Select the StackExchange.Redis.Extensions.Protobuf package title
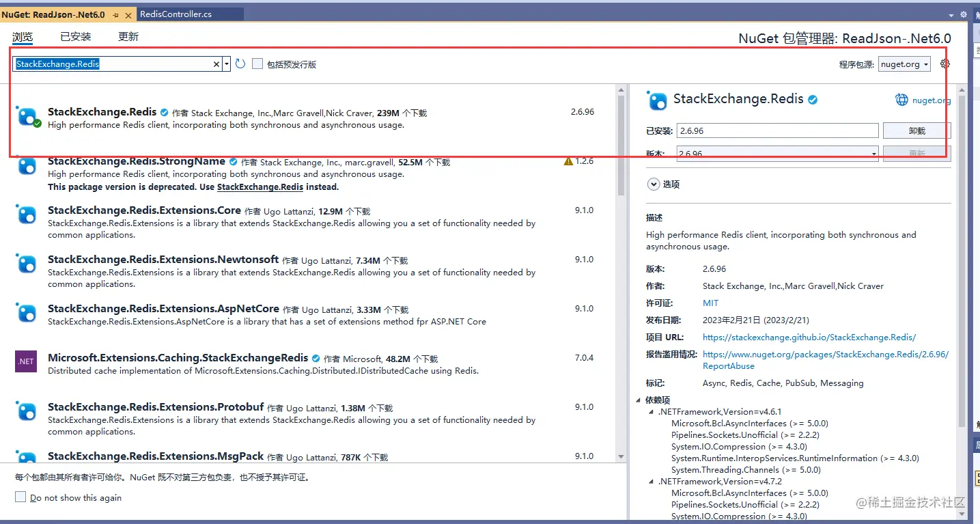The height and width of the screenshot is (524, 980). pyautogui.click(x=156, y=407)
